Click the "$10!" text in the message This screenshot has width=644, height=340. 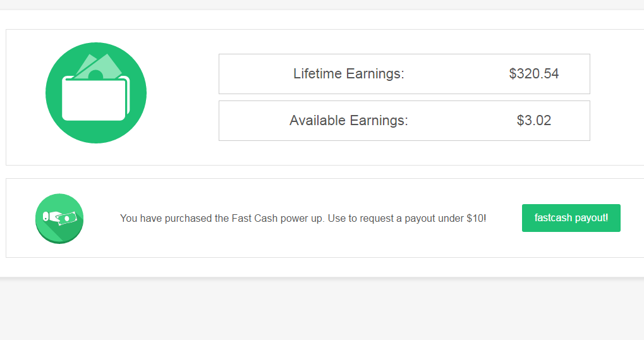[476, 219]
